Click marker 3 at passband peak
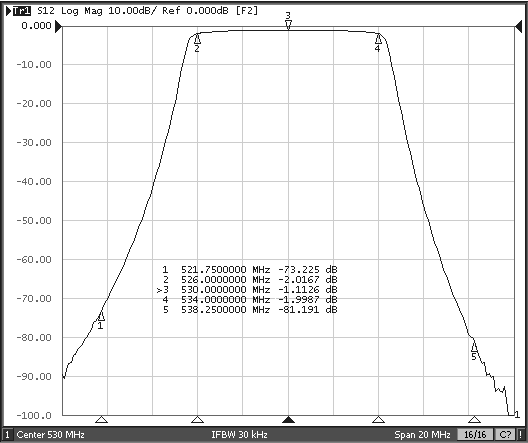Image resolution: width=528 pixels, height=443 pixels. click(288, 25)
